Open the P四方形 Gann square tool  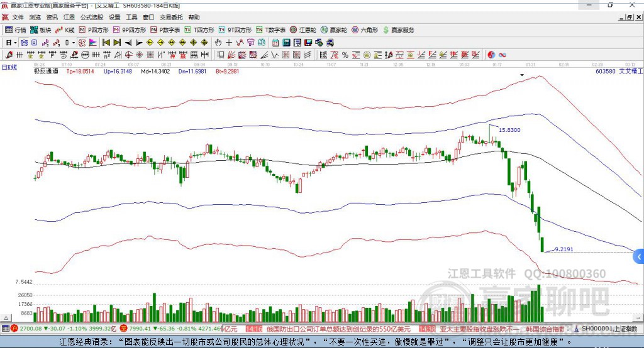[x=94, y=30]
